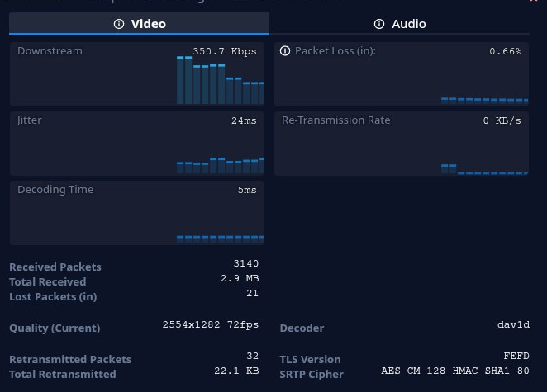This screenshot has height=392, width=547.
Task: Click the Packet Loss bar chart
Action: 484,100
